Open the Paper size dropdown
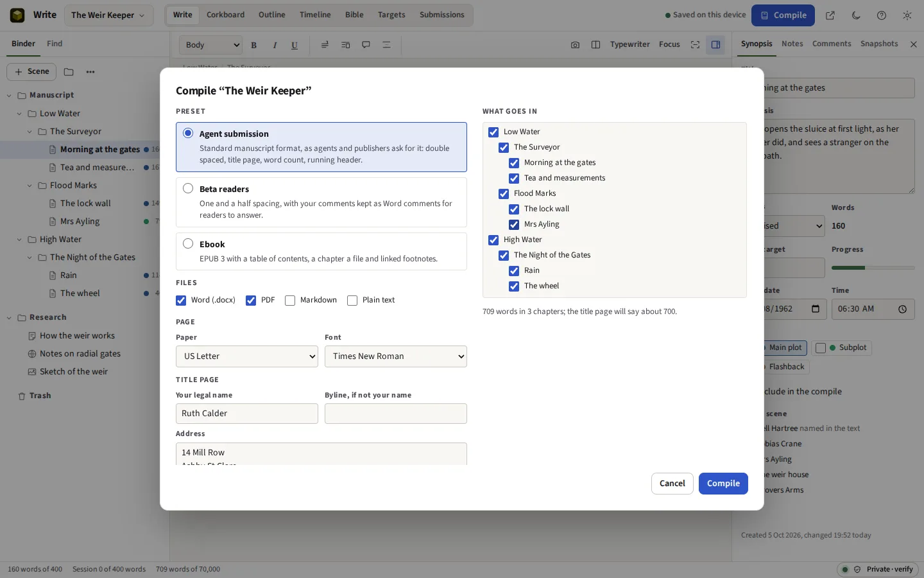Viewport: 924px width, 578px height. tap(247, 356)
